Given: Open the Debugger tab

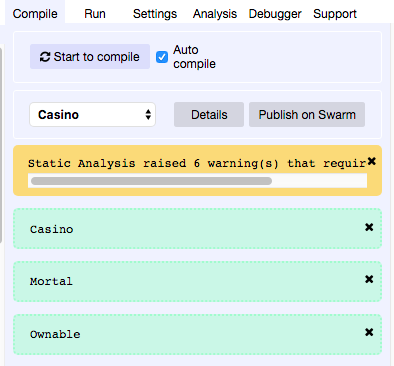Looking at the screenshot, I should 275,14.
